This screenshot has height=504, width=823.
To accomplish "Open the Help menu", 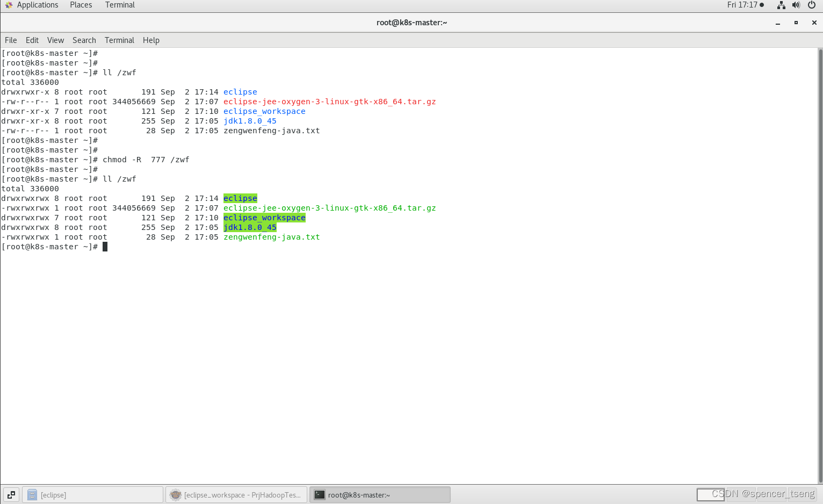I will tap(151, 40).
